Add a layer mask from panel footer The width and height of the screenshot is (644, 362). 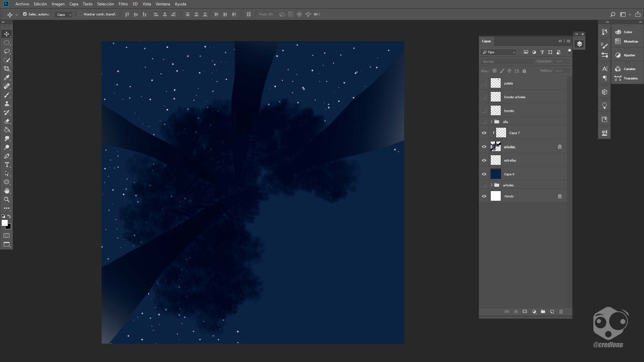[525, 312]
